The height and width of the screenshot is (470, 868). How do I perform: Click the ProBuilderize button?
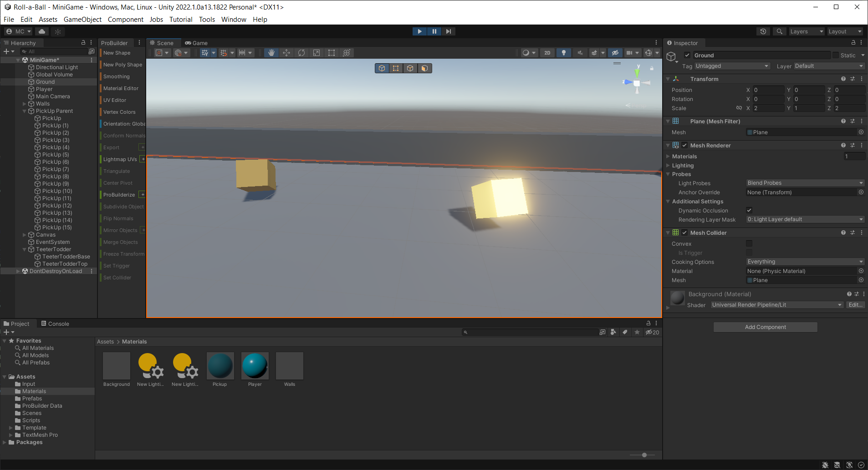(119, 195)
